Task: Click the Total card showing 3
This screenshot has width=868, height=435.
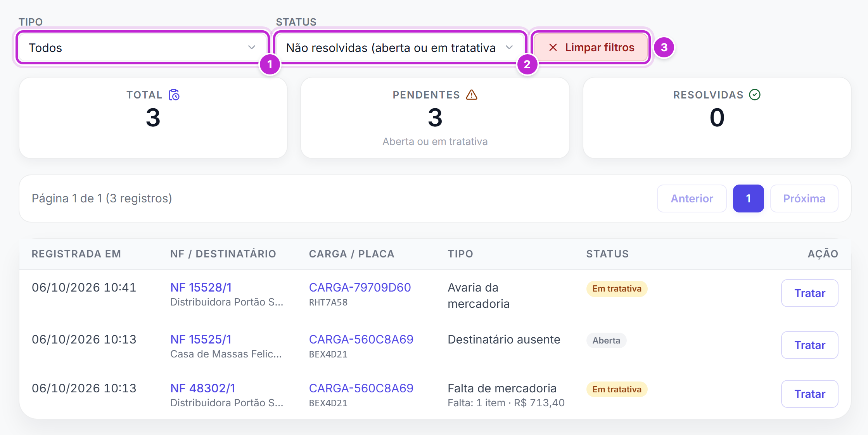Action: [153, 118]
